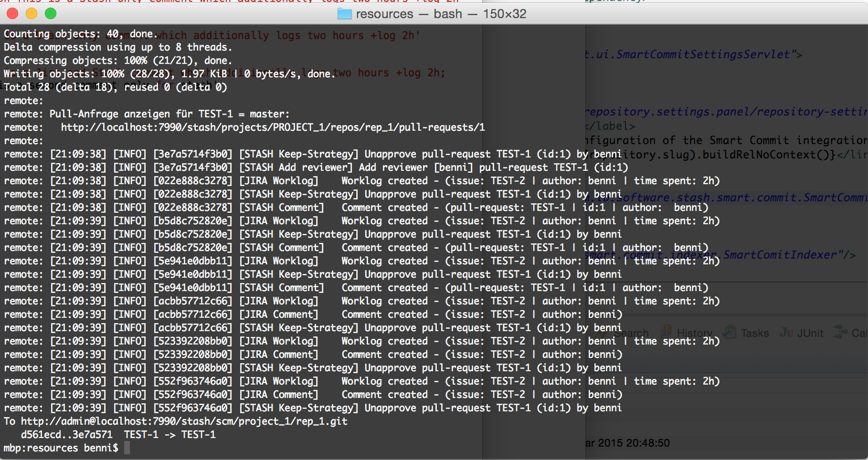Click the JIRA Comment line for commit 552f963746a0
868x460 pixels.
click(313, 395)
